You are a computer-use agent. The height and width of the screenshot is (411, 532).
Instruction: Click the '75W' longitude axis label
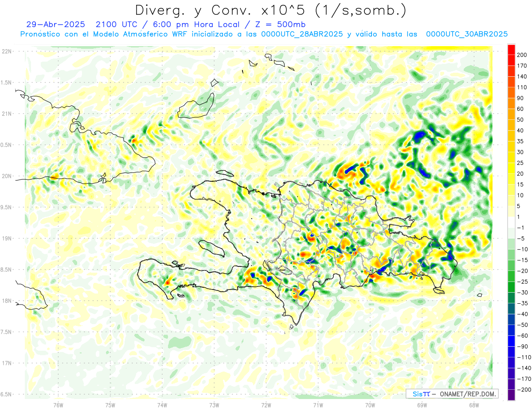110,405
